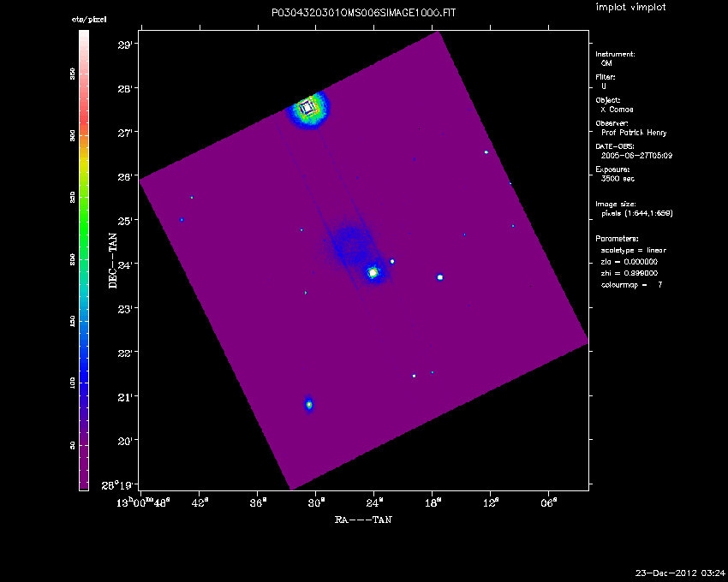Select the 'implot vimplot' label
Image resolution: width=728 pixels, height=582 pixels.
(x=630, y=8)
